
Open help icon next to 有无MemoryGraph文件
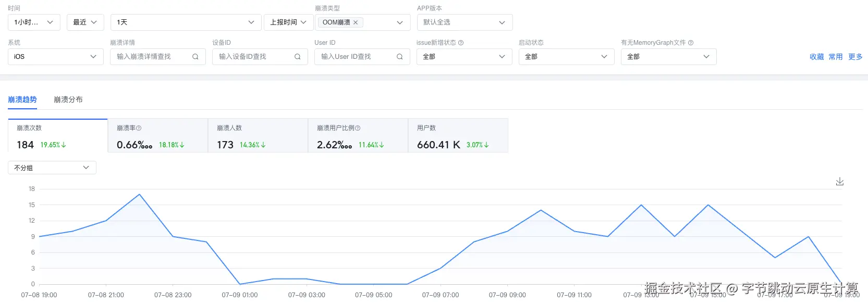click(691, 43)
